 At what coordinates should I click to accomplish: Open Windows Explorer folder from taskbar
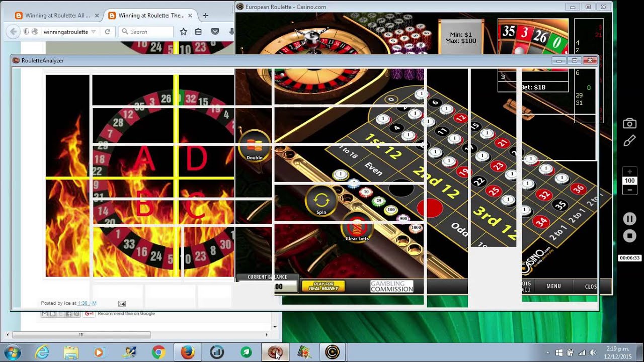(x=71, y=352)
